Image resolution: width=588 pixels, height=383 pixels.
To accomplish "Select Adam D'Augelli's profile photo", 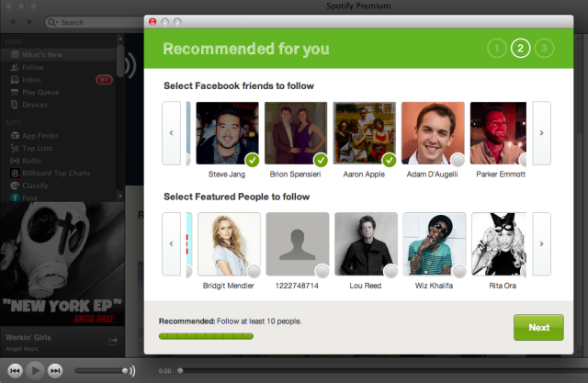I will (433, 133).
